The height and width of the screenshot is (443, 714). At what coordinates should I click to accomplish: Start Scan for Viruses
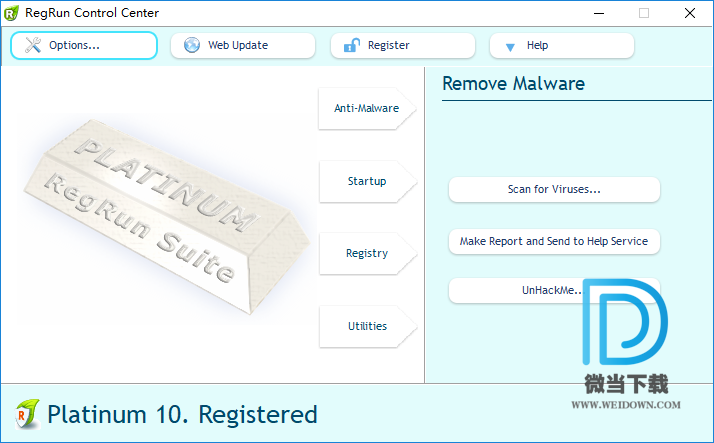coord(554,189)
